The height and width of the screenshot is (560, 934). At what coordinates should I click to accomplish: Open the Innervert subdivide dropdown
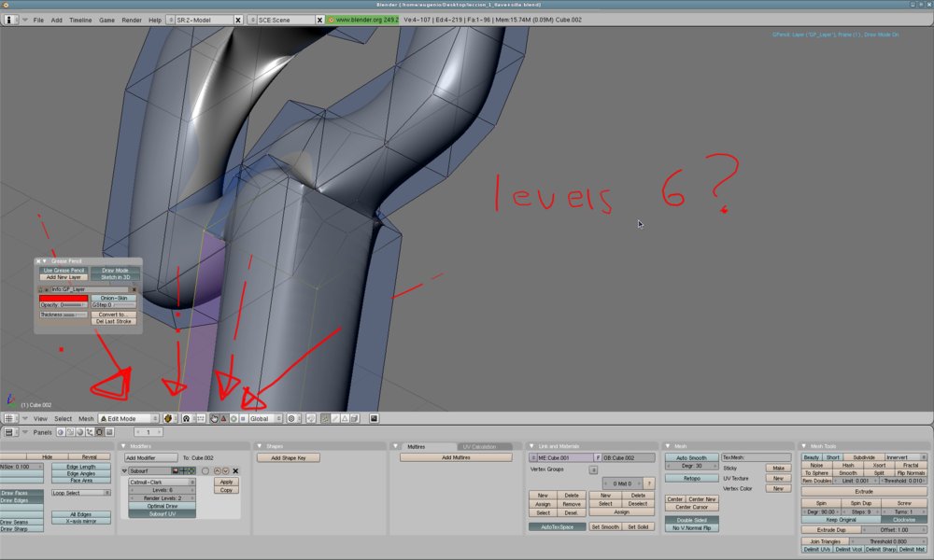pos(906,457)
